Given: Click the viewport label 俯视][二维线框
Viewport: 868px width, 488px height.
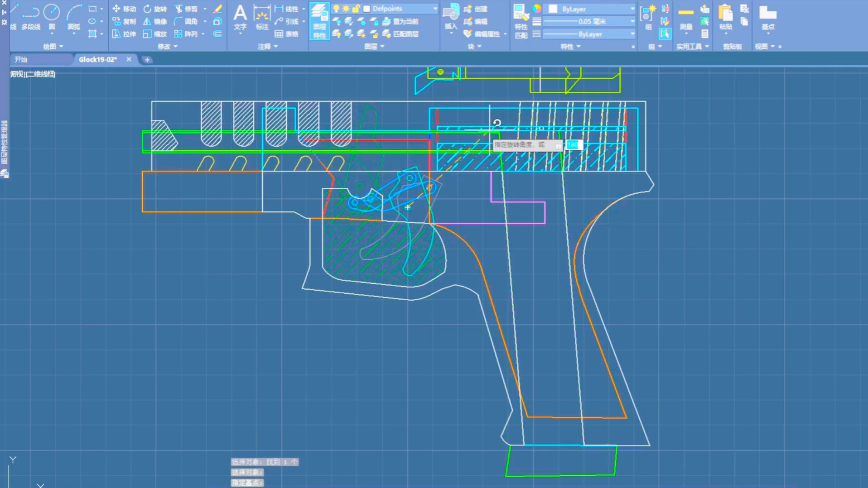Looking at the screenshot, I should 33,74.
